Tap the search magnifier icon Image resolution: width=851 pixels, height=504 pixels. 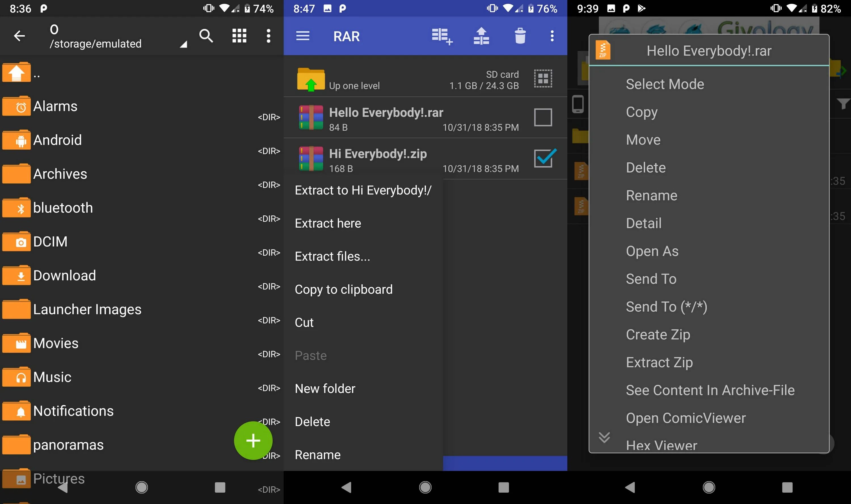(x=206, y=36)
